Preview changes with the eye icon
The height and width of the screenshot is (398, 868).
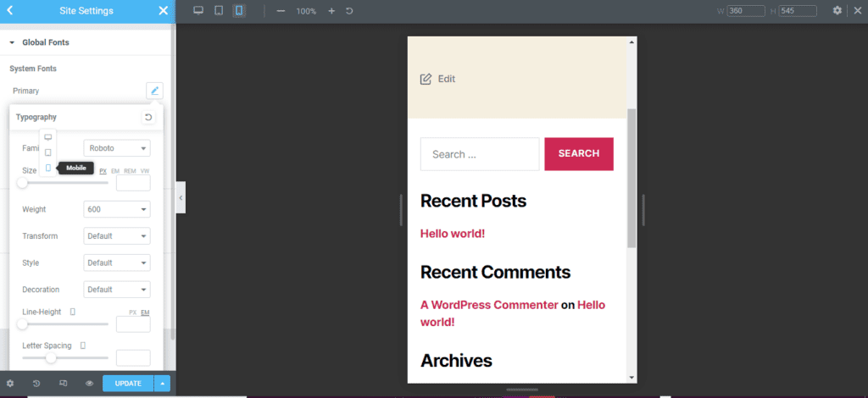point(90,384)
